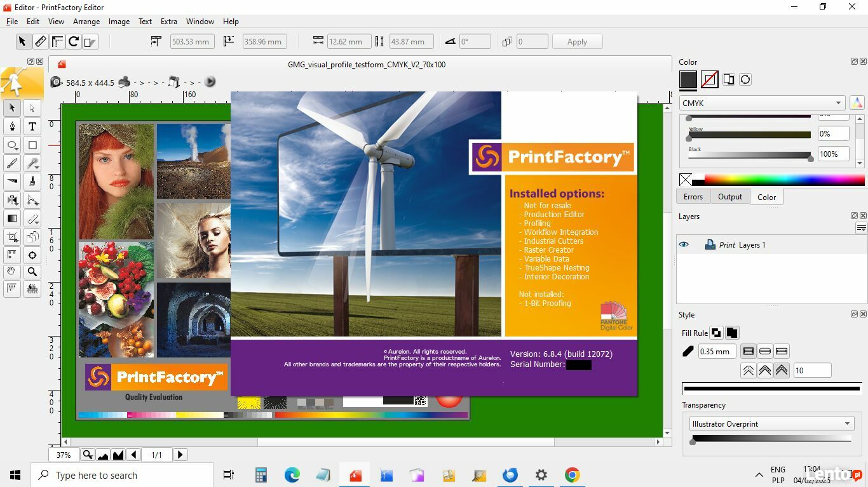Select the Text tool
Viewport: 868px width, 487px height.
[32, 126]
